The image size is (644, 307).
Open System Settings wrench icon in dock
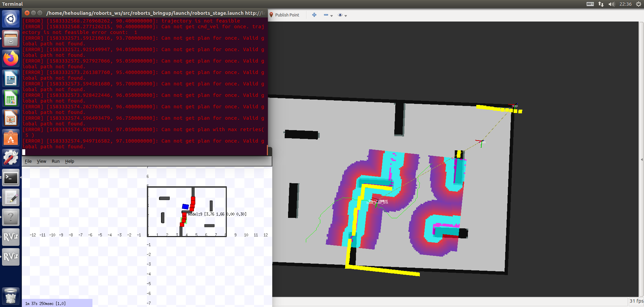11,158
